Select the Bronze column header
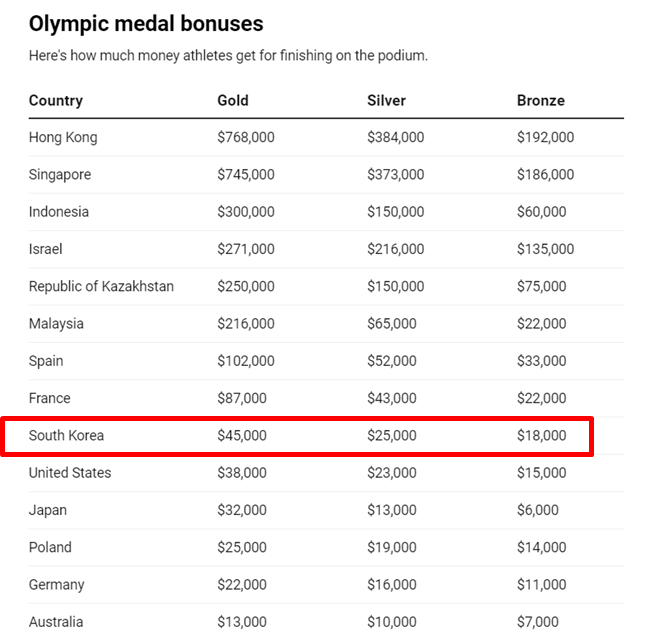647x641 pixels. (x=541, y=100)
